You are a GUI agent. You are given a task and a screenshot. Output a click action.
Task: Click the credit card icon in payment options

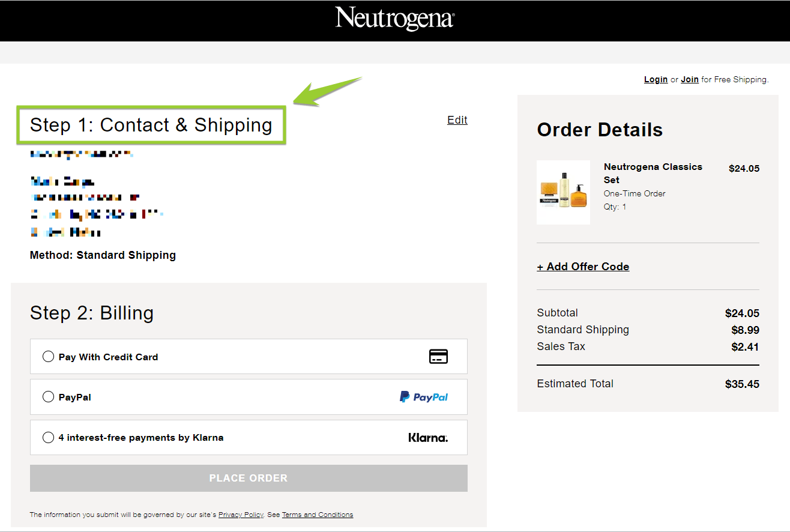click(438, 356)
